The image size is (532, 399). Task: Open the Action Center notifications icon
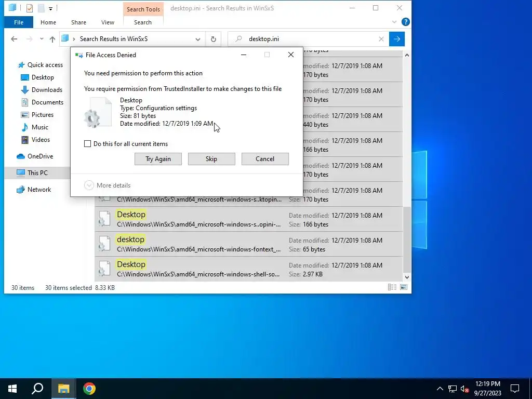[515, 389]
